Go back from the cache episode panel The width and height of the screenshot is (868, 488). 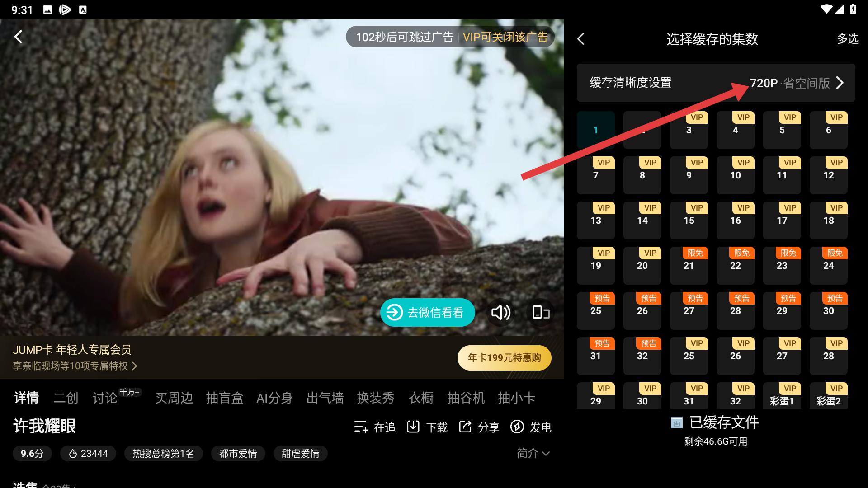581,39
